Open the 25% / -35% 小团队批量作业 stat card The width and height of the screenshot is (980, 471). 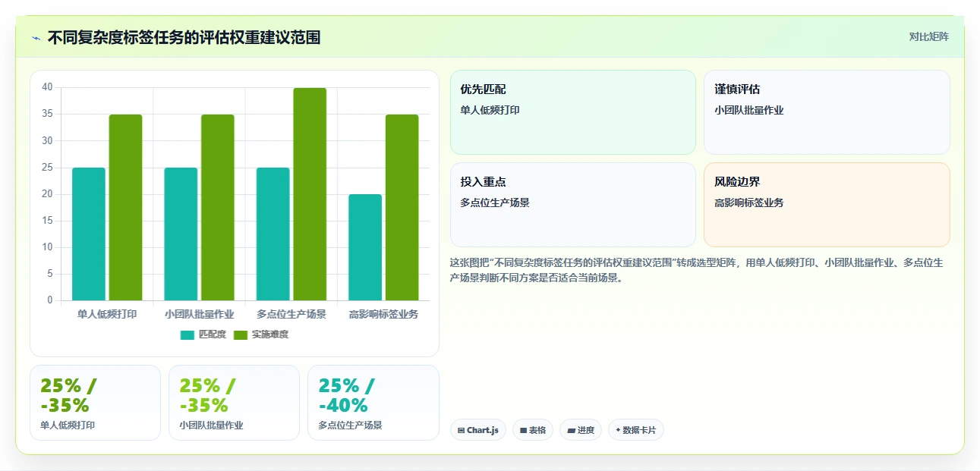234,403
